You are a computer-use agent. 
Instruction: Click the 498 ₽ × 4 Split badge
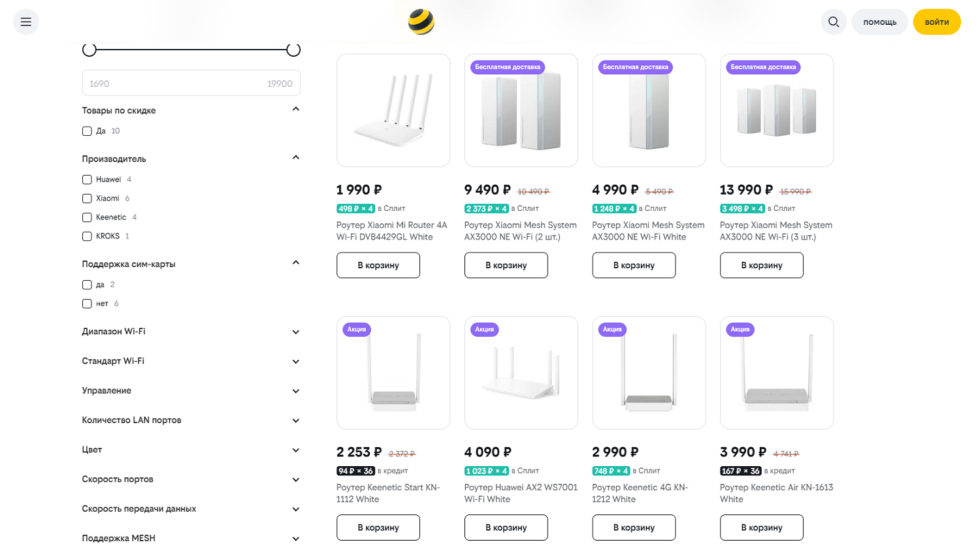coord(356,209)
